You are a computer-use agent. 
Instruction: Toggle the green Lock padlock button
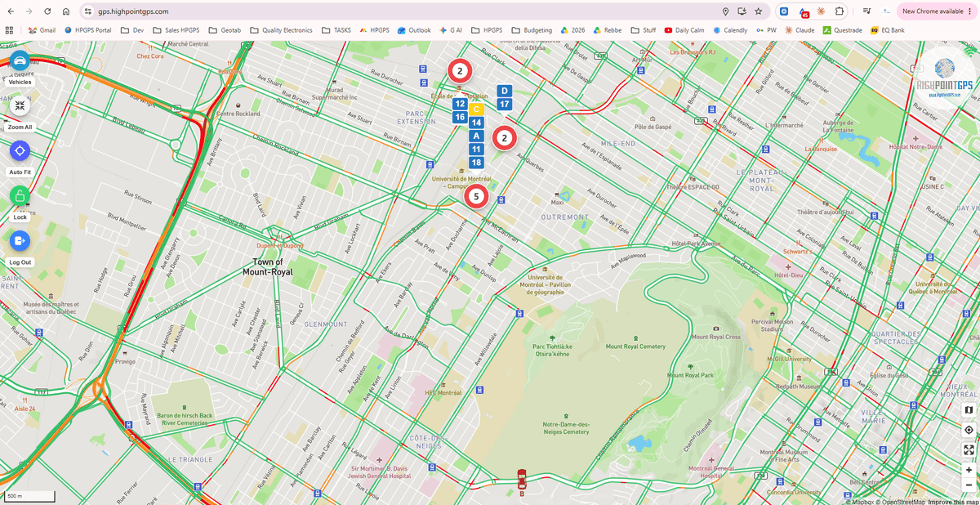pos(20,195)
